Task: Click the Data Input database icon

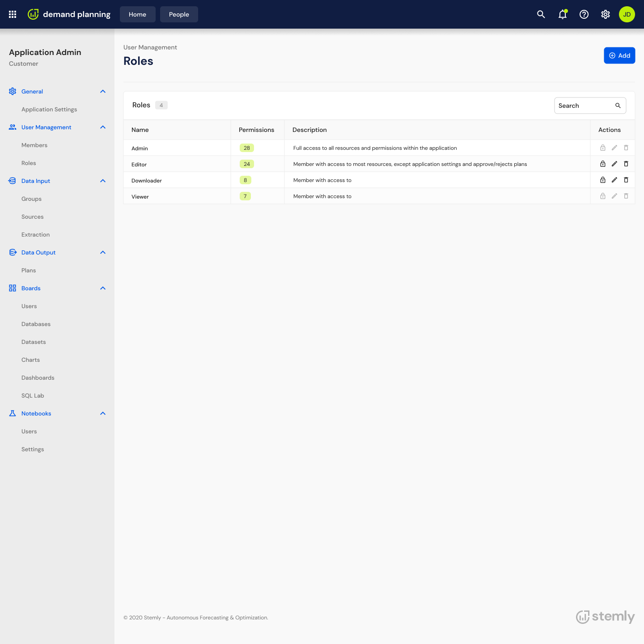Action: [x=13, y=181]
